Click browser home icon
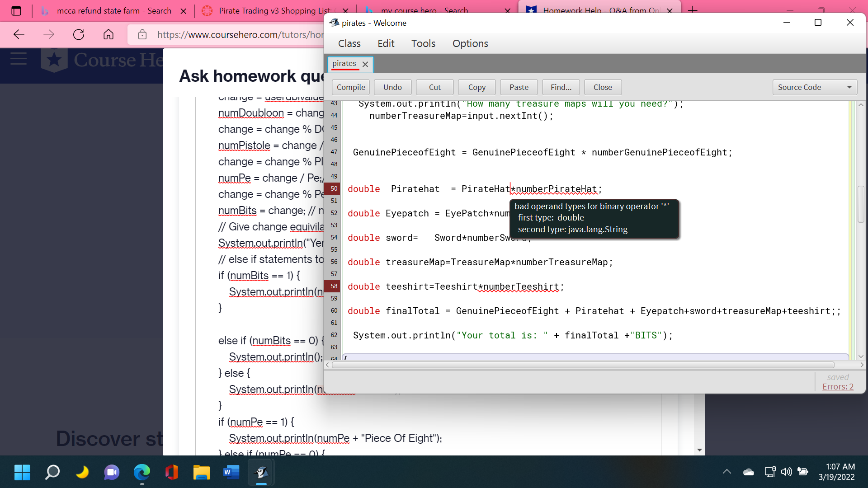868x488 pixels. (108, 34)
